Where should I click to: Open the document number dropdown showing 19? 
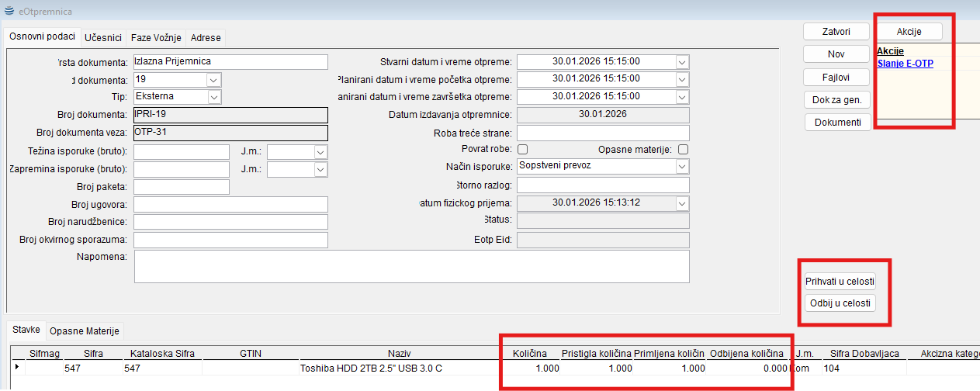click(214, 79)
